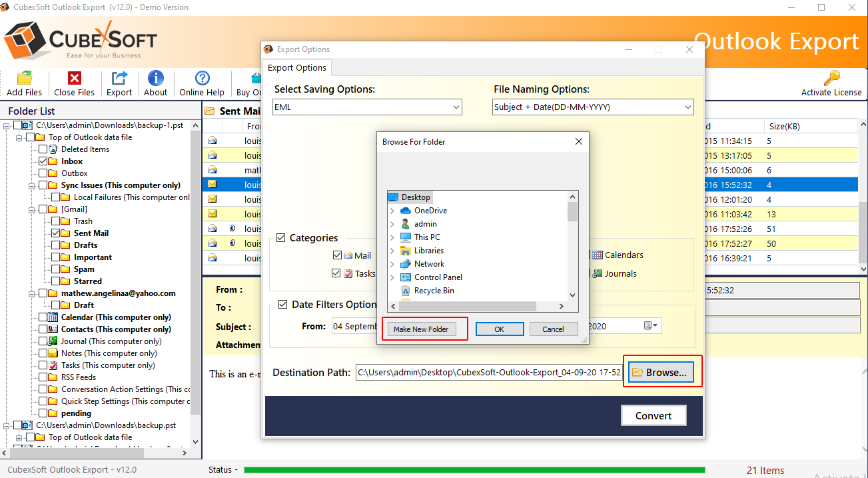Image resolution: width=868 pixels, height=478 pixels.
Task: Click the Destination Path text field
Action: click(488, 373)
